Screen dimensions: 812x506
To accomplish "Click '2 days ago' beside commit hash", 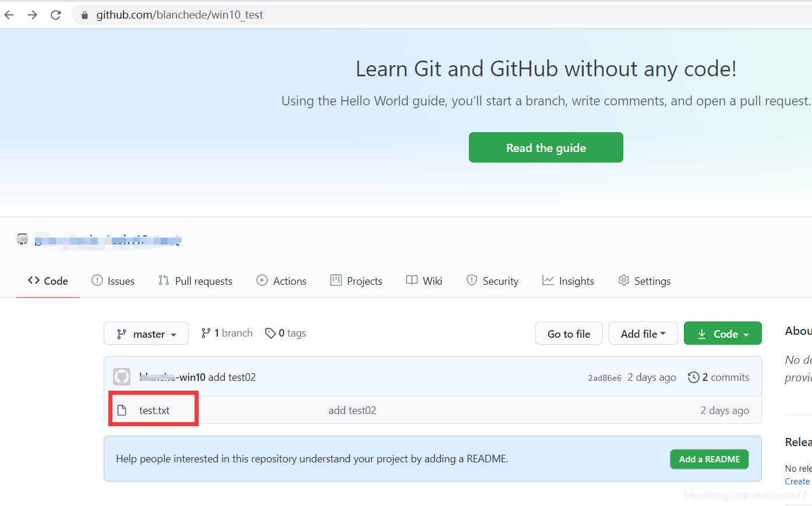I will coord(652,377).
